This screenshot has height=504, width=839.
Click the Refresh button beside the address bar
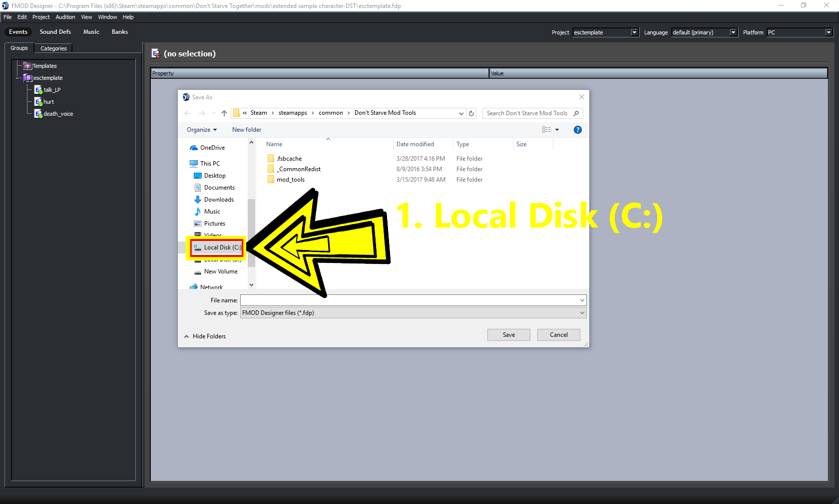[471, 113]
